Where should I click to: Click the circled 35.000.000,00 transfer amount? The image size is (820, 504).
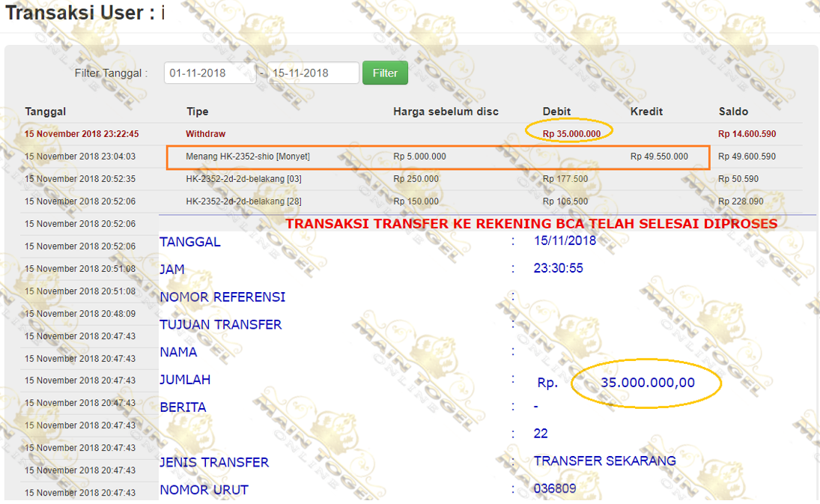647,383
